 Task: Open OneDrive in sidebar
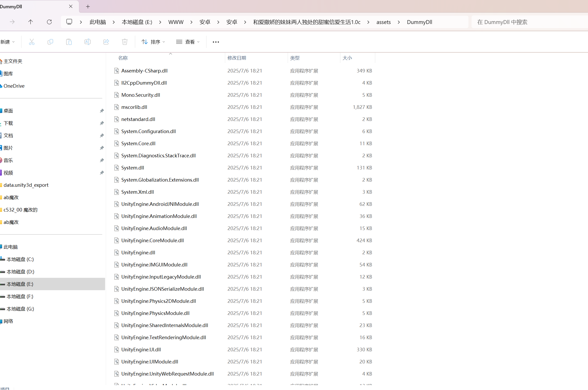[14, 86]
